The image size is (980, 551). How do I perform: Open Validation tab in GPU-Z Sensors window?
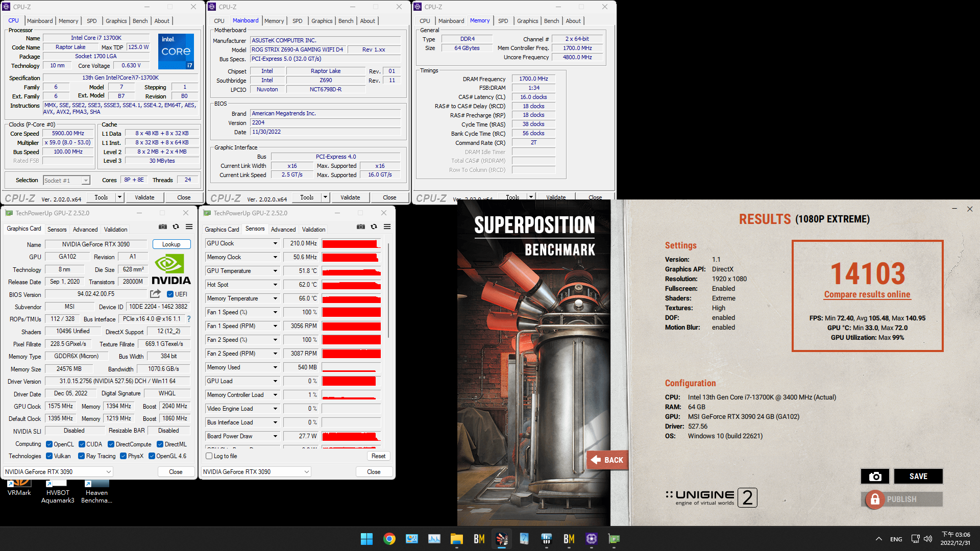[313, 230]
